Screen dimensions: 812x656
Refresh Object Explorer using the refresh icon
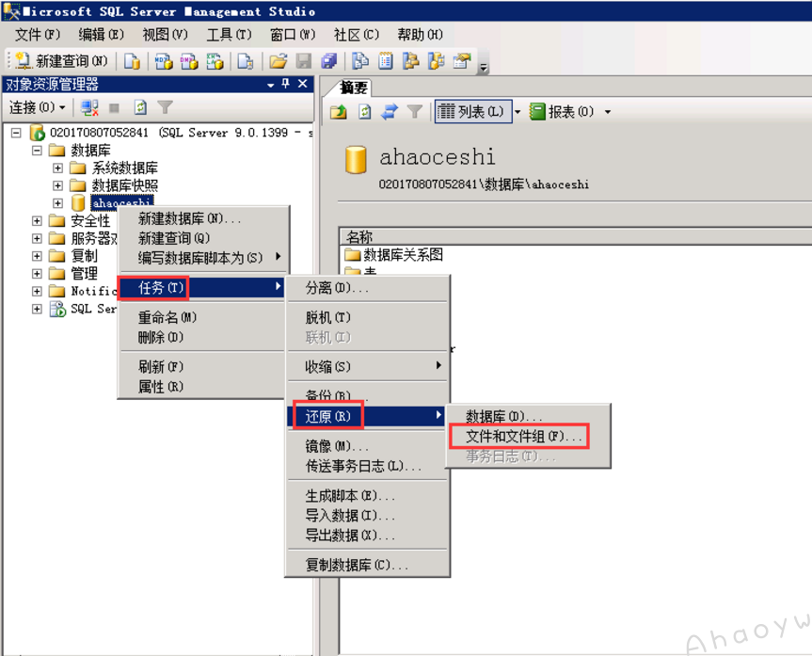coord(140,108)
